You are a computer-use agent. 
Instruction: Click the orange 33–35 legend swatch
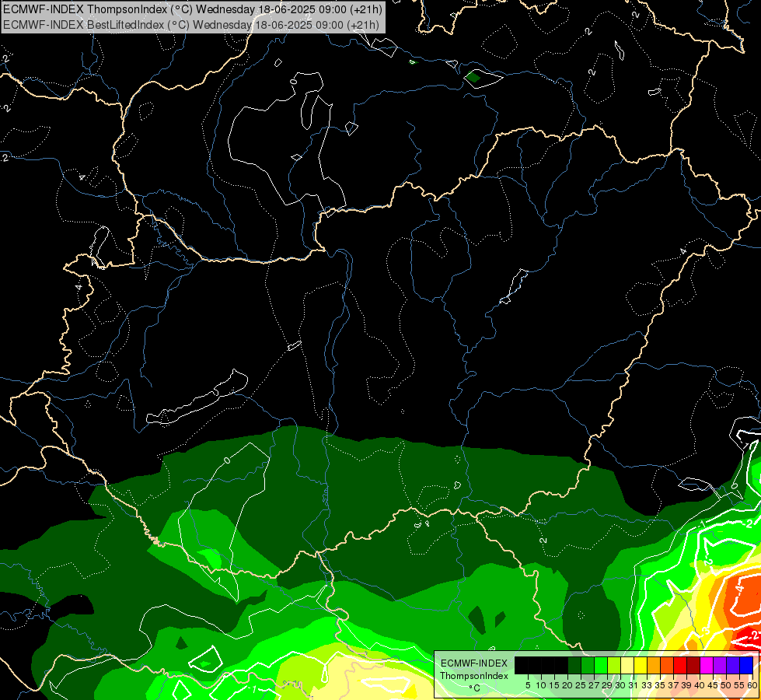coord(654,665)
